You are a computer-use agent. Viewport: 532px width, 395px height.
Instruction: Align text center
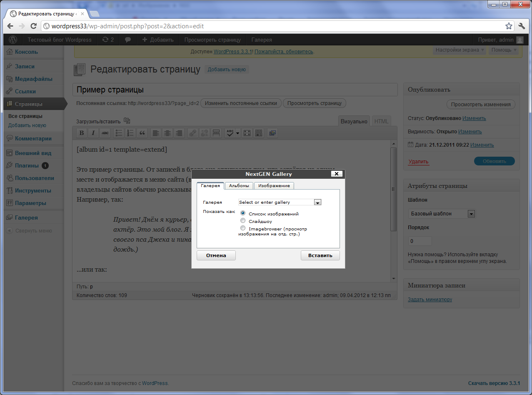click(167, 133)
